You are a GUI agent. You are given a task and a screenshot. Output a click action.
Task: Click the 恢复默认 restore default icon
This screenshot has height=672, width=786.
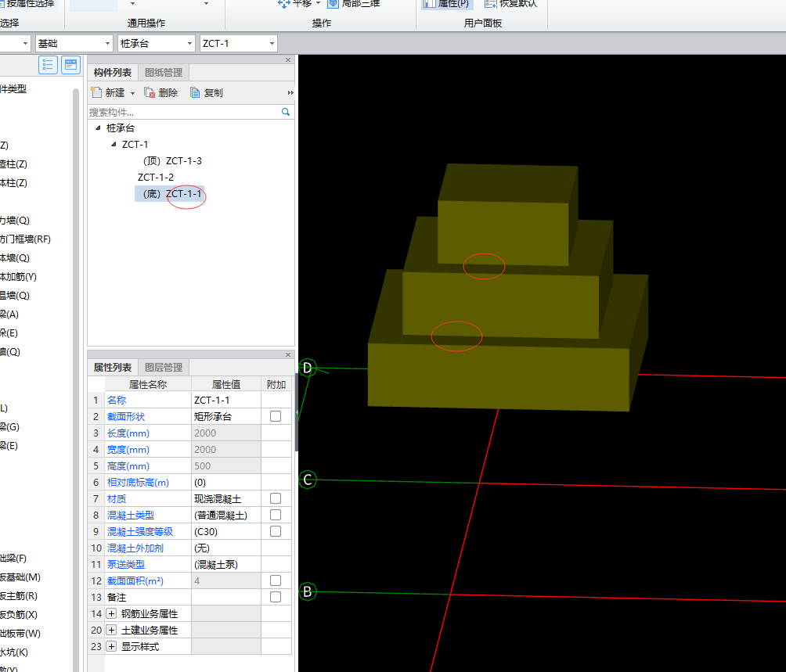(x=490, y=3)
